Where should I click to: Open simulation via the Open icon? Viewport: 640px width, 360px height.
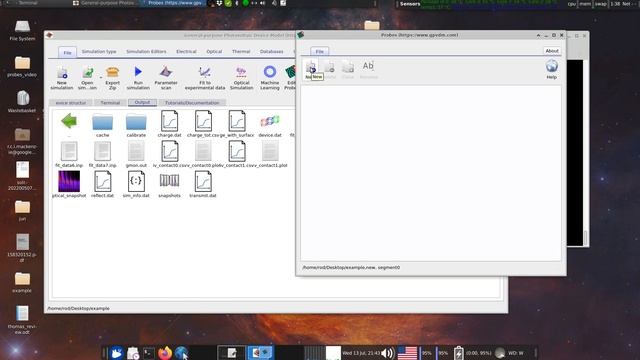tap(87, 78)
